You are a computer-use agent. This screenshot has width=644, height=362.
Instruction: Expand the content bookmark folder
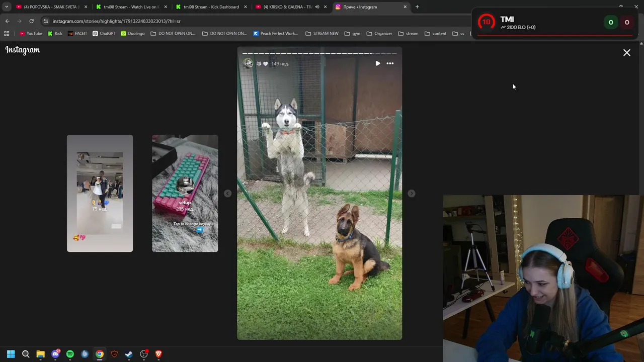click(436, 34)
